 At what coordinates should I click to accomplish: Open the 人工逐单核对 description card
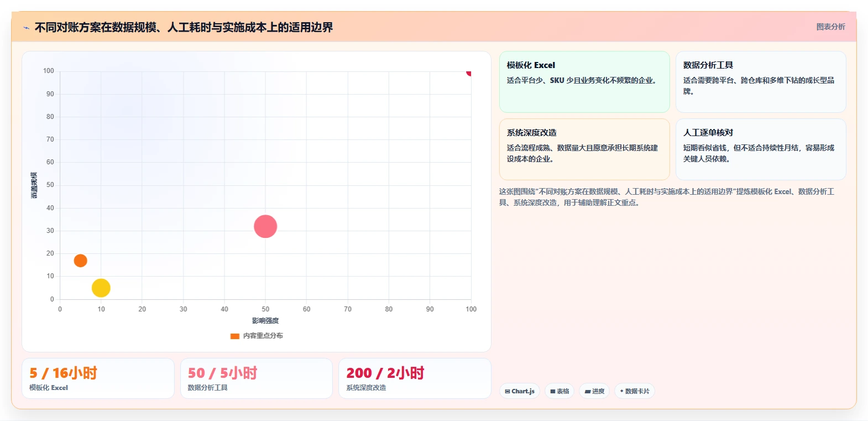click(761, 149)
